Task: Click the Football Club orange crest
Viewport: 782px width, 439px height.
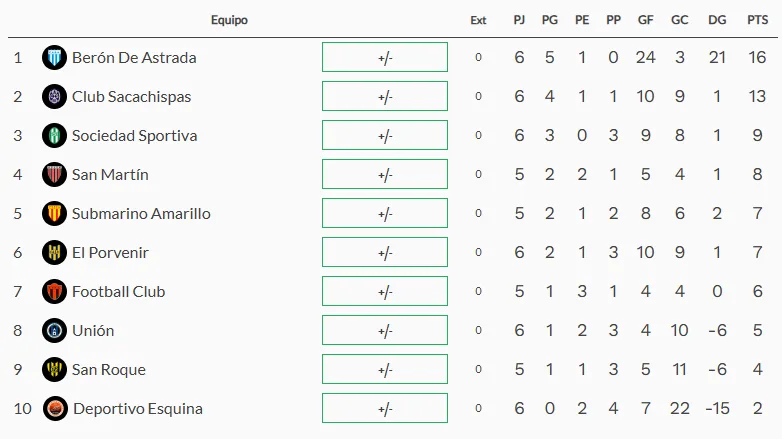Action: point(54,291)
